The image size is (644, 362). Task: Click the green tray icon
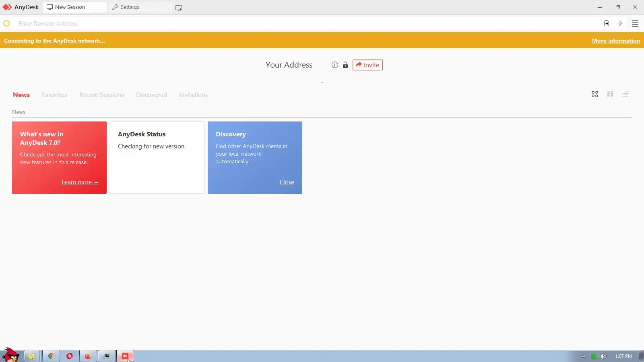coord(594,356)
